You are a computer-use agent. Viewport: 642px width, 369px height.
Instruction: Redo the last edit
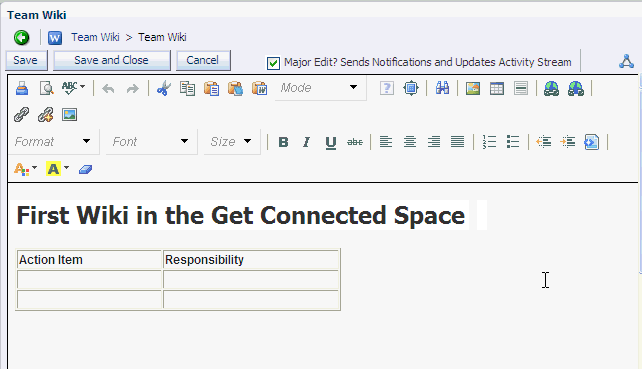click(132, 88)
